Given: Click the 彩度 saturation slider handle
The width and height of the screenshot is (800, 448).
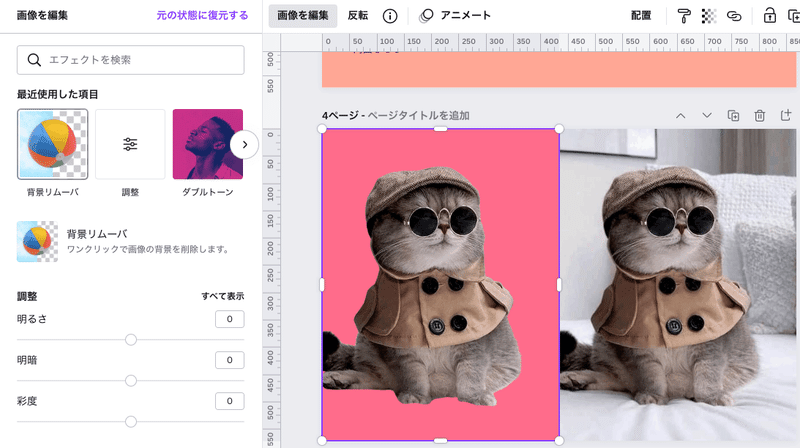Looking at the screenshot, I should pos(131,421).
